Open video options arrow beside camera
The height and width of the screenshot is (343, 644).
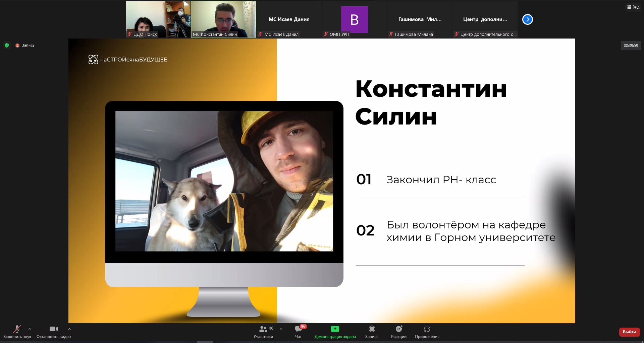pyautogui.click(x=69, y=329)
